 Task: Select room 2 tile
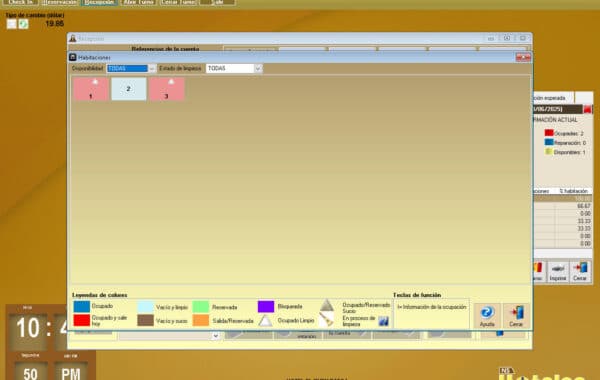129,89
